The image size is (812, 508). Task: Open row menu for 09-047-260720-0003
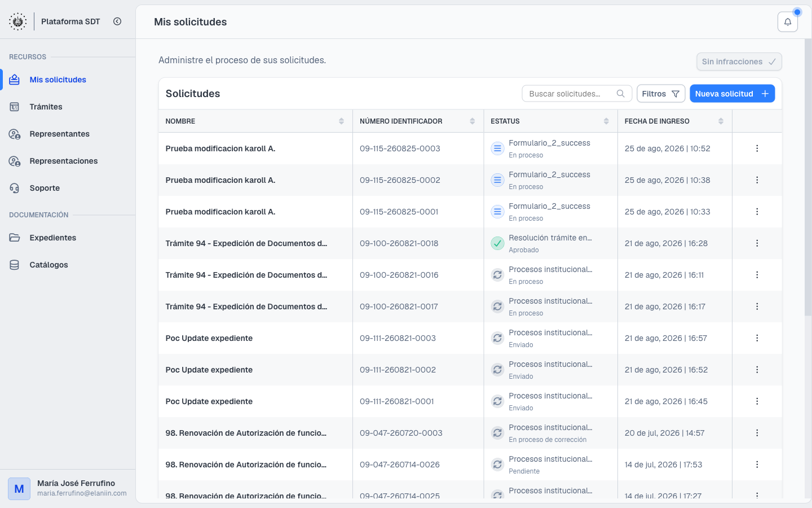[757, 433]
